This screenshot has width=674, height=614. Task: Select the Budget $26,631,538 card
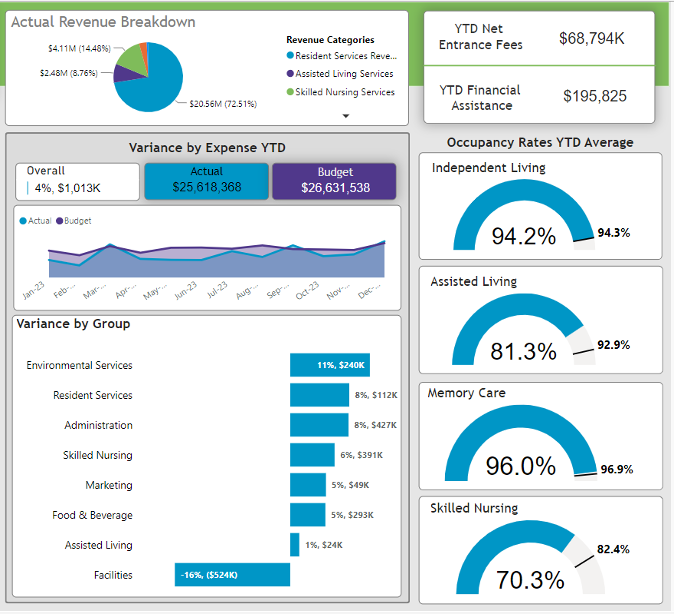tap(334, 180)
